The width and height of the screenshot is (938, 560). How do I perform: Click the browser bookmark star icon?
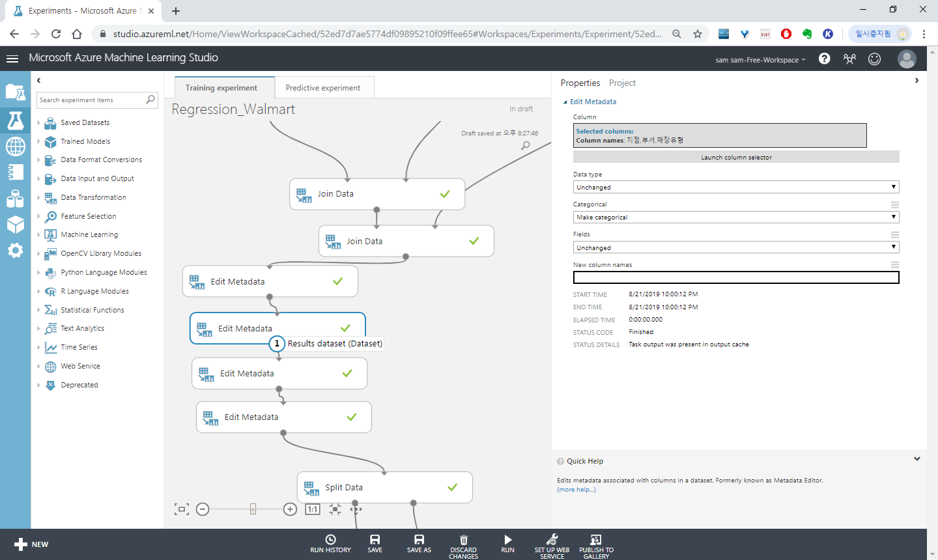[x=698, y=34]
